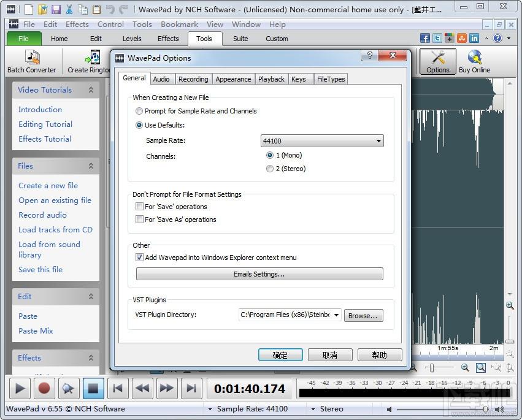Screen dimensions: 522x420
Task: Collapse the Edit sidebar panel
Action: [x=91, y=297]
